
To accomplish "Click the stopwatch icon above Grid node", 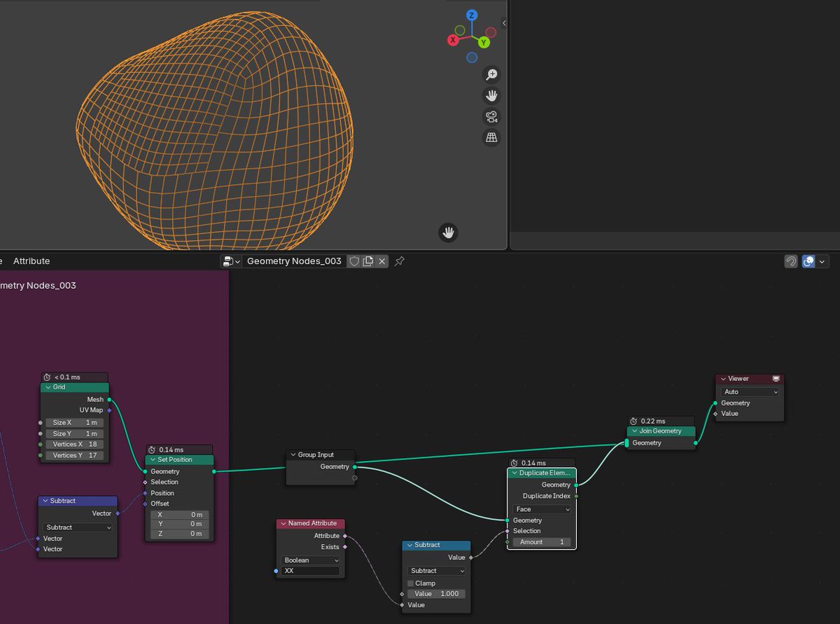I will 47,377.
